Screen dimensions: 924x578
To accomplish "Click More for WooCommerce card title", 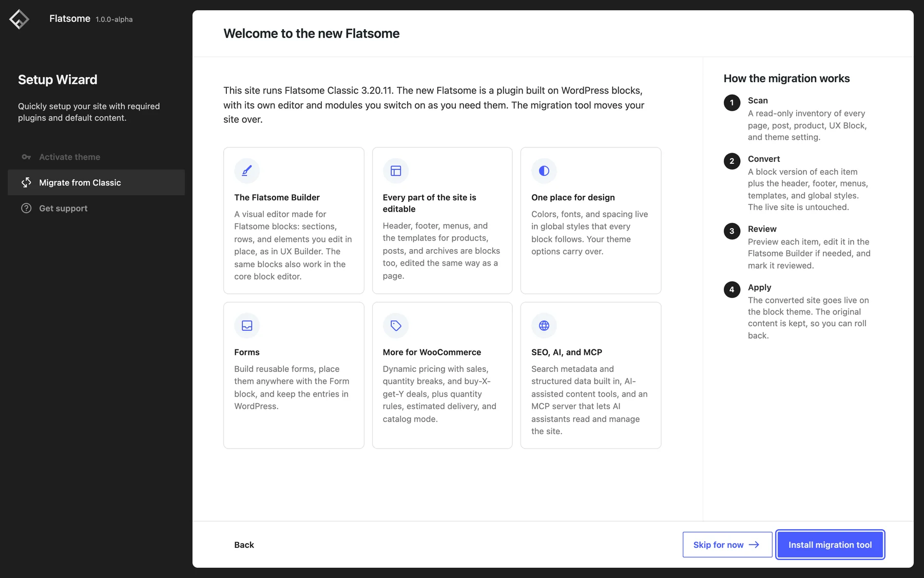I will click(x=432, y=352).
